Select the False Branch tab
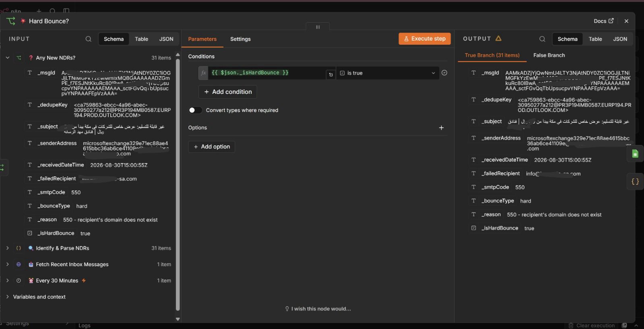644x329 pixels. (x=549, y=55)
